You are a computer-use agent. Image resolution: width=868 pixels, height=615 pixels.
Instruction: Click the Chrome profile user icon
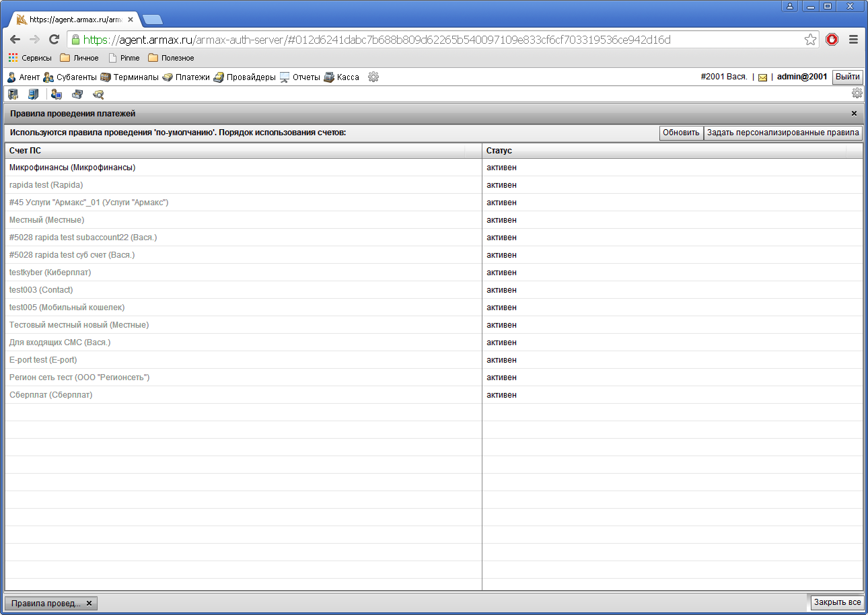coord(789,6)
